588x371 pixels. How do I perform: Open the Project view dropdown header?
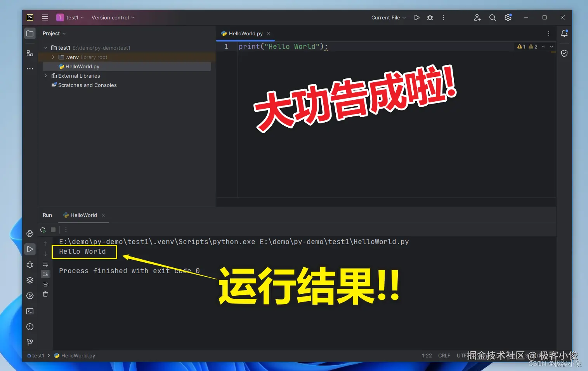(x=54, y=33)
